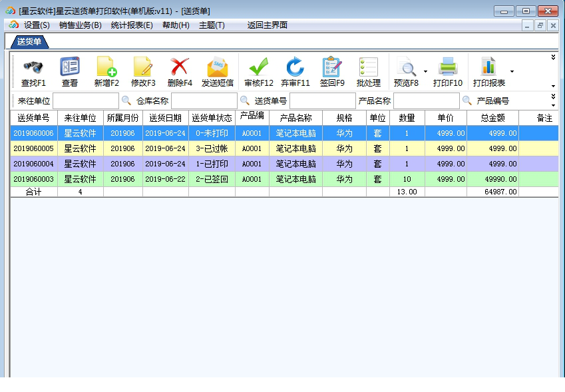Click the 签回F9 clipboard icon
Image resolution: width=565 pixels, height=392 pixels.
coord(332,67)
